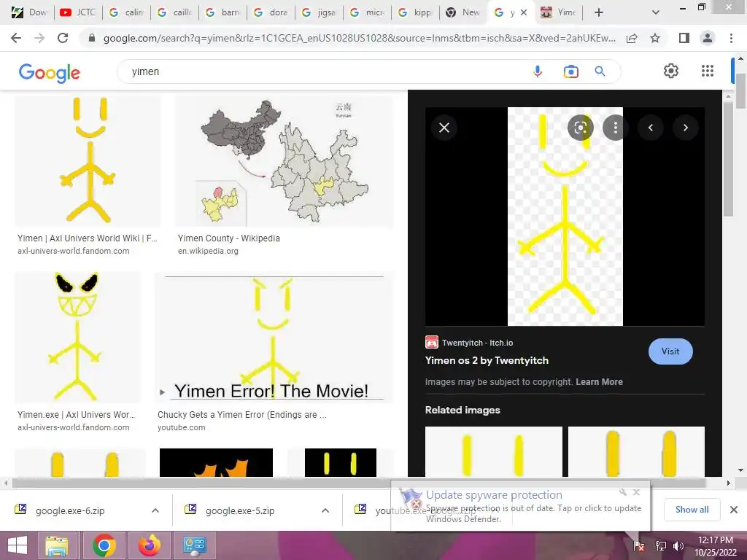Click the Visit button
This screenshot has height=560, width=747.
pos(670,351)
